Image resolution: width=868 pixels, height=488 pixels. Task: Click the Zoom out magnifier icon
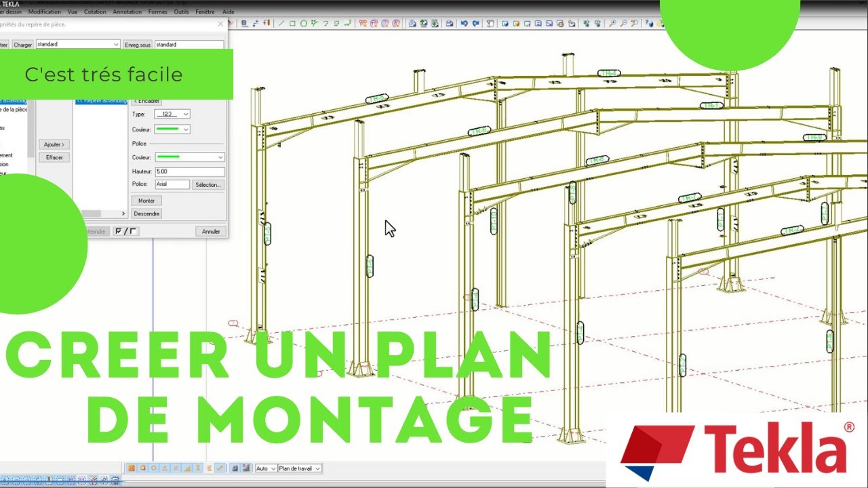point(624,23)
